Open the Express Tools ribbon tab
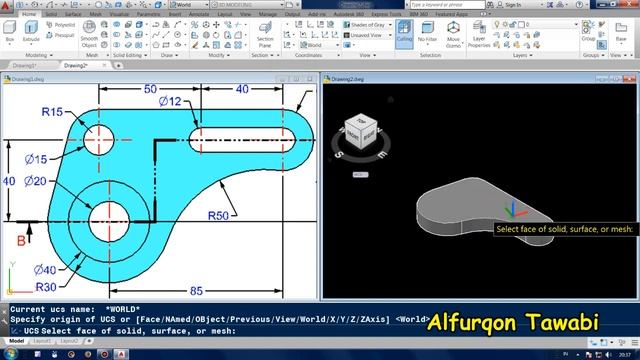Image resolution: width=640 pixels, height=360 pixels. coord(386,14)
